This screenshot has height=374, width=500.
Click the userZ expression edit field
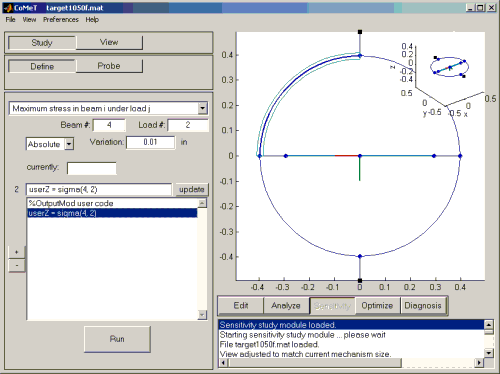[x=99, y=189]
